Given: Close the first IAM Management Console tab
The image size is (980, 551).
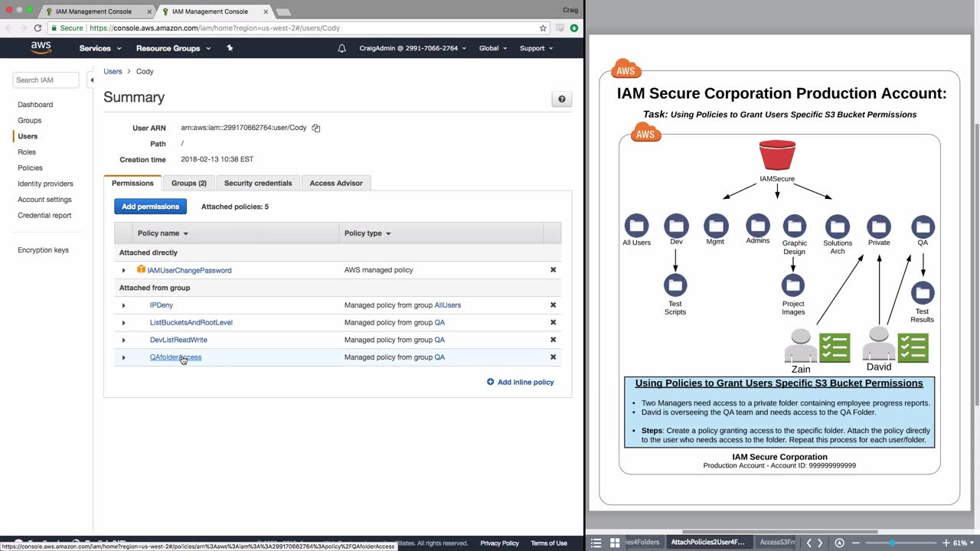Looking at the screenshot, I should coord(149,11).
